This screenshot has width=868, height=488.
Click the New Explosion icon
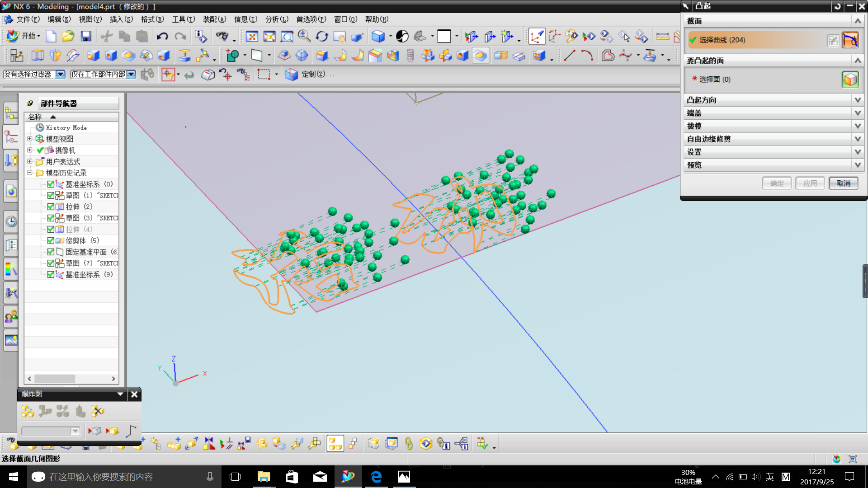(x=28, y=411)
